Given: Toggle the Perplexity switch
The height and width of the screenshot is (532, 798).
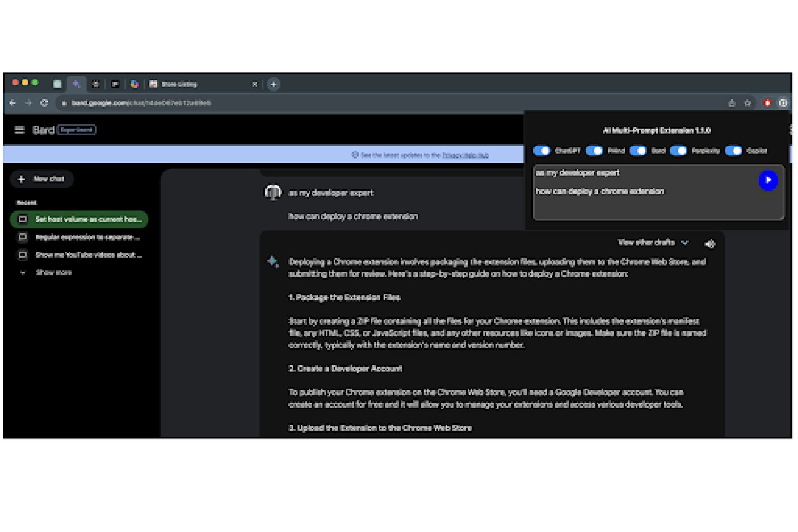Looking at the screenshot, I should tap(678, 151).
